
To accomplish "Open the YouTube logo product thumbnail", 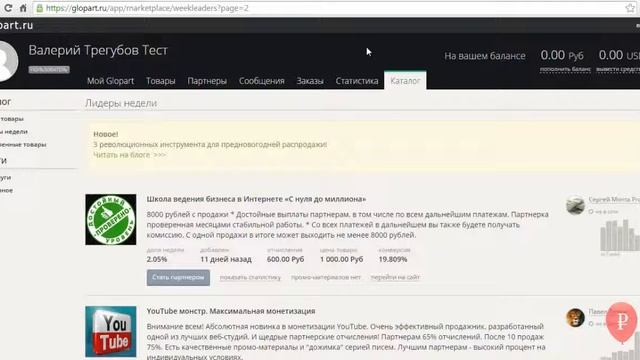I will [x=111, y=331].
